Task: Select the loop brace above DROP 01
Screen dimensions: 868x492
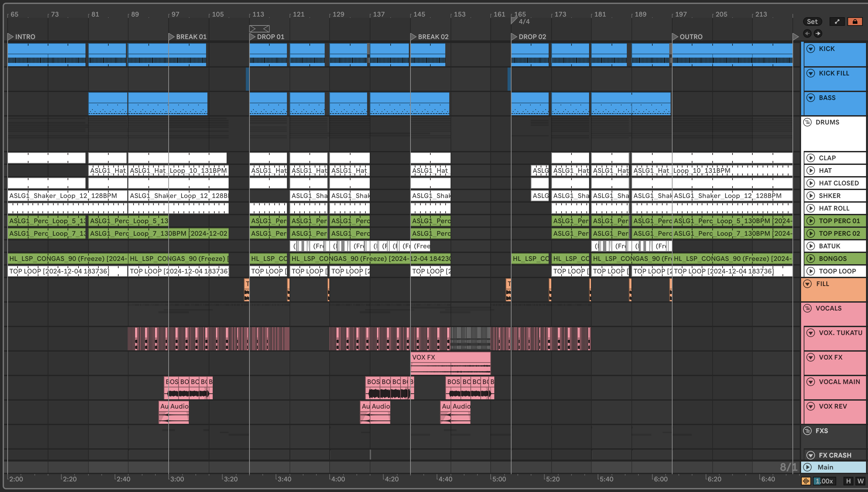Action: [x=259, y=28]
